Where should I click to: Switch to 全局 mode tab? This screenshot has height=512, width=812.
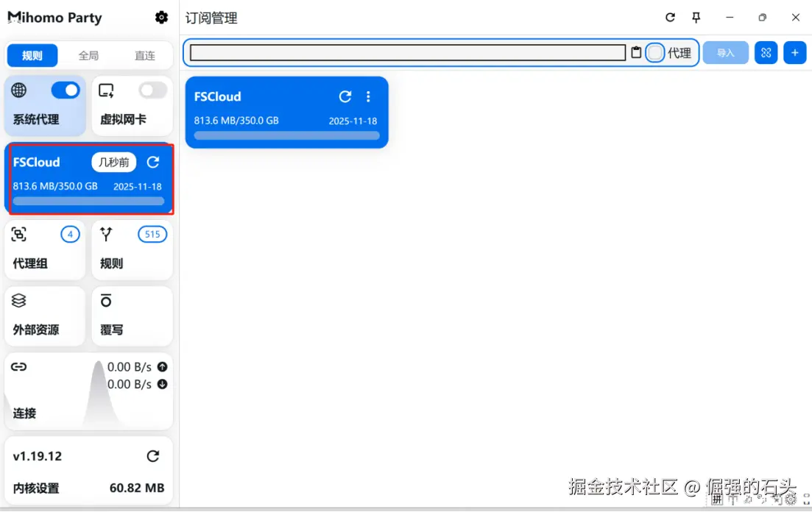coord(88,55)
